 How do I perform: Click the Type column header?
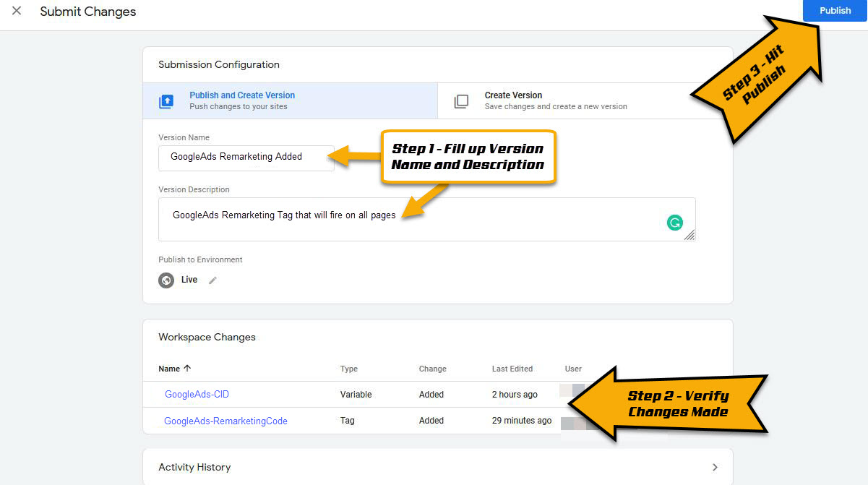(349, 369)
